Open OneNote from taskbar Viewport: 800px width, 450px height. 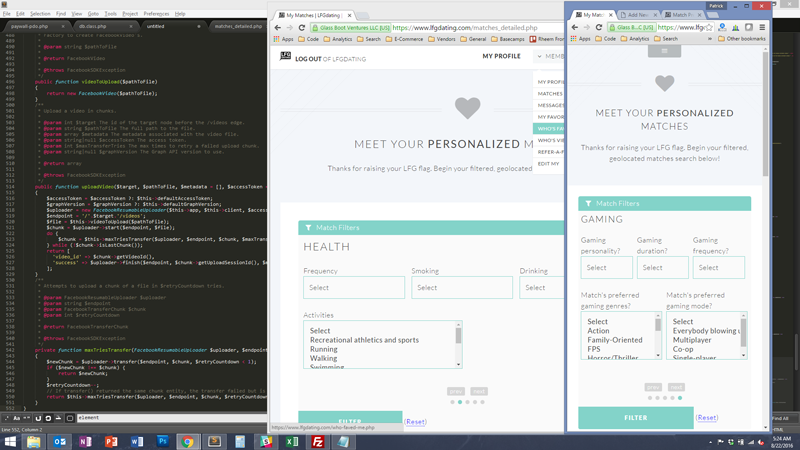tap(85, 441)
